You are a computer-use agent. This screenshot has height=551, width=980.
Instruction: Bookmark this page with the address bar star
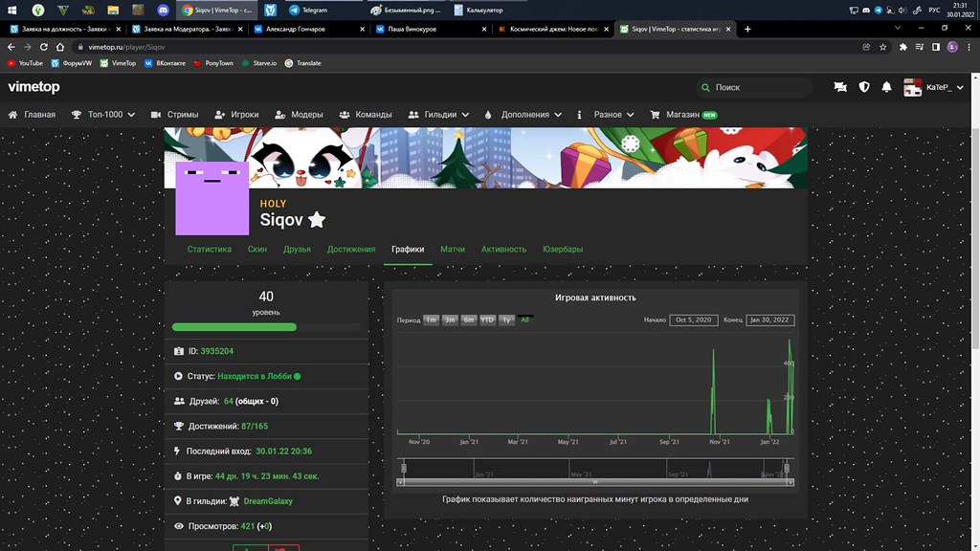883,46
